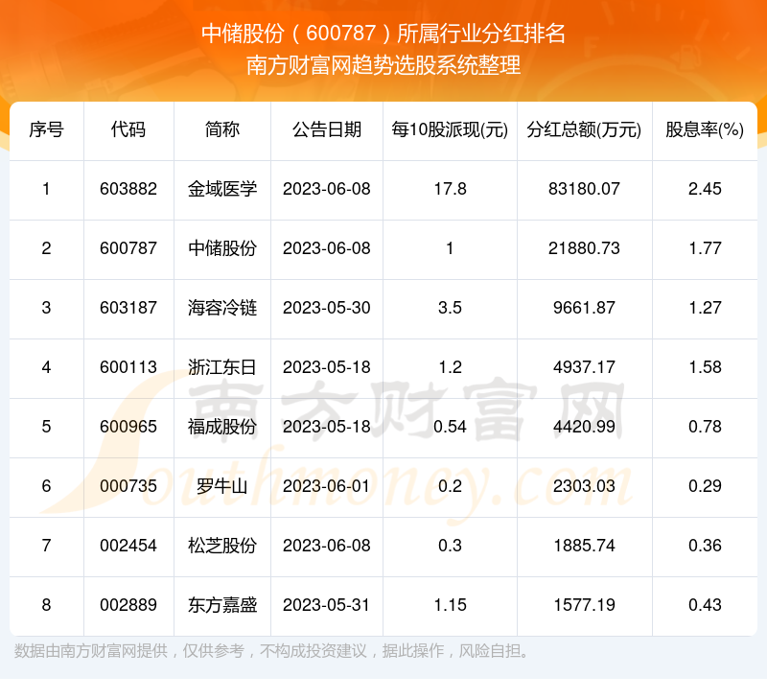Image resolution: width=767 pixels, height=700 pixels.
Task: Click dividend yield 0.78
Action: point(705,427)
